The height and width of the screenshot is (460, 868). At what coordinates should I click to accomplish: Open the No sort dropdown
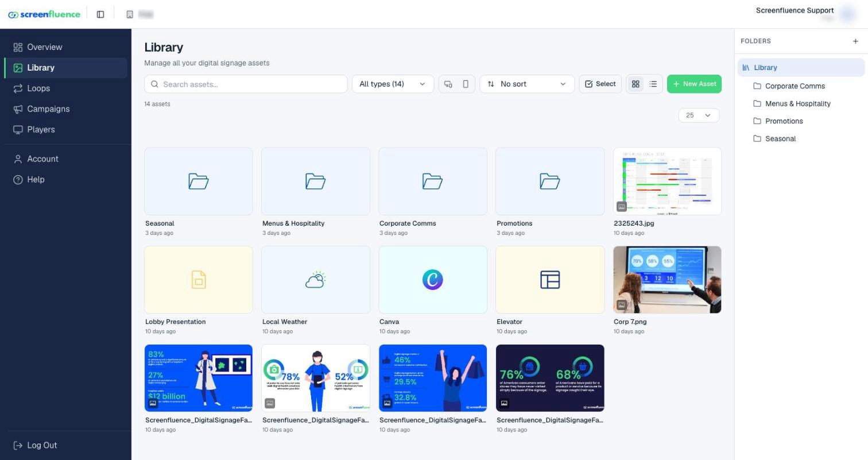[x=527, y=84]
